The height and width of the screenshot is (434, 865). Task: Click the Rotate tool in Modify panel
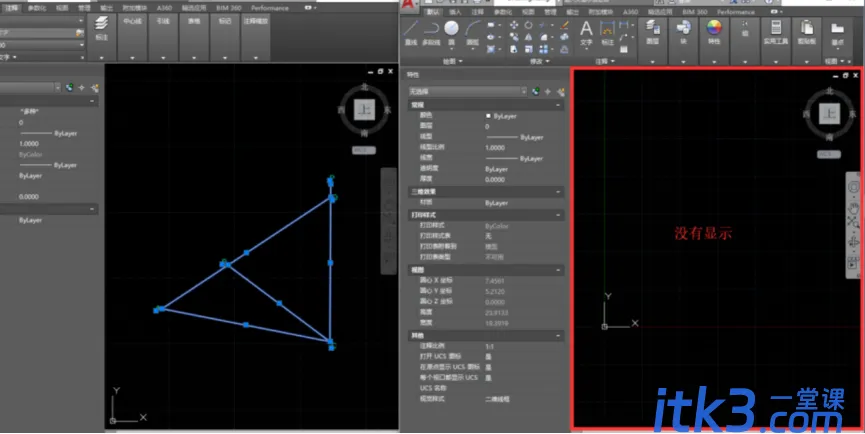(528, 25)
